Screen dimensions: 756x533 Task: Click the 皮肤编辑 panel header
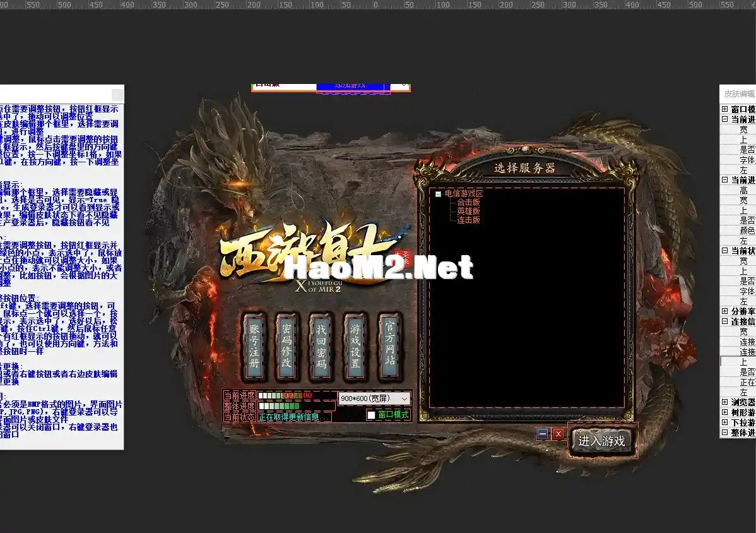tap(738, 93)
